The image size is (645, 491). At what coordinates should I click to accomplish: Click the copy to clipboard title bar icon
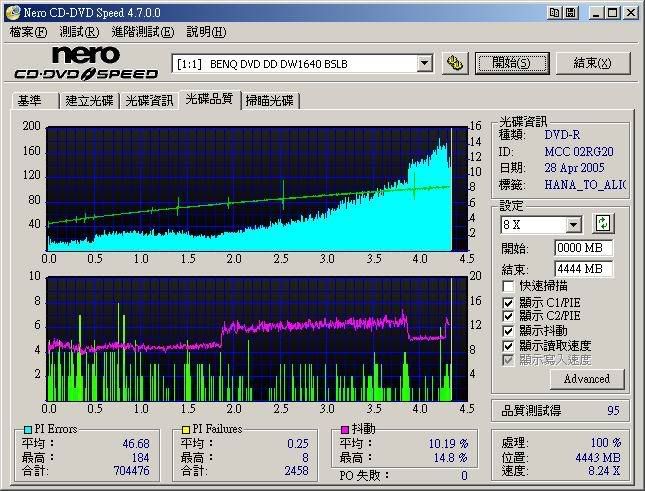(555, 13)
